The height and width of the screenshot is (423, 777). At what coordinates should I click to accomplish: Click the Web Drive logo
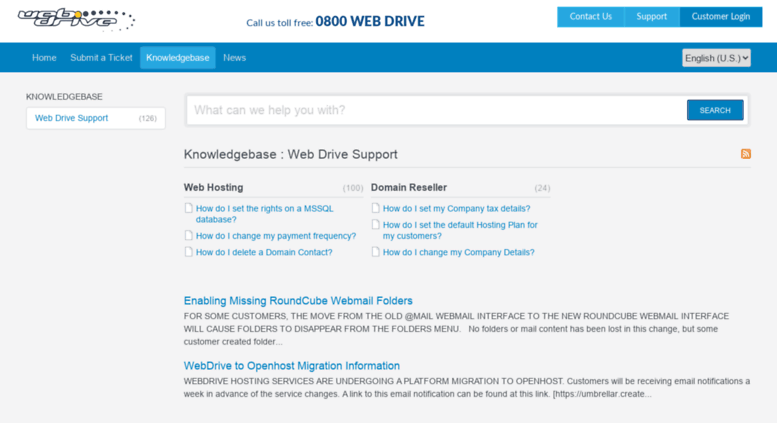76,20
